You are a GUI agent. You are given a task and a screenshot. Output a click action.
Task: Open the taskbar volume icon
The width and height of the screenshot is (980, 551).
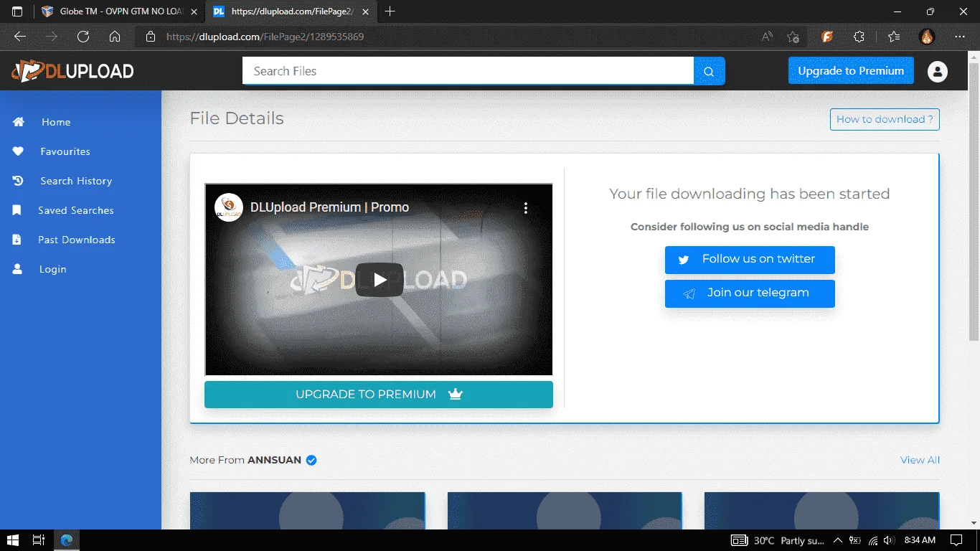click(x=889, y=540)
